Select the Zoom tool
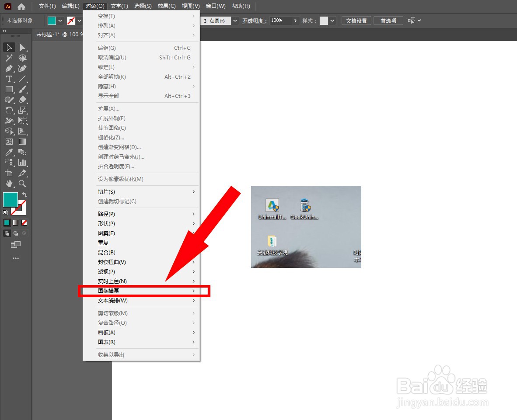Viewport: 517px width, 420px height. (x=22, y=184)
